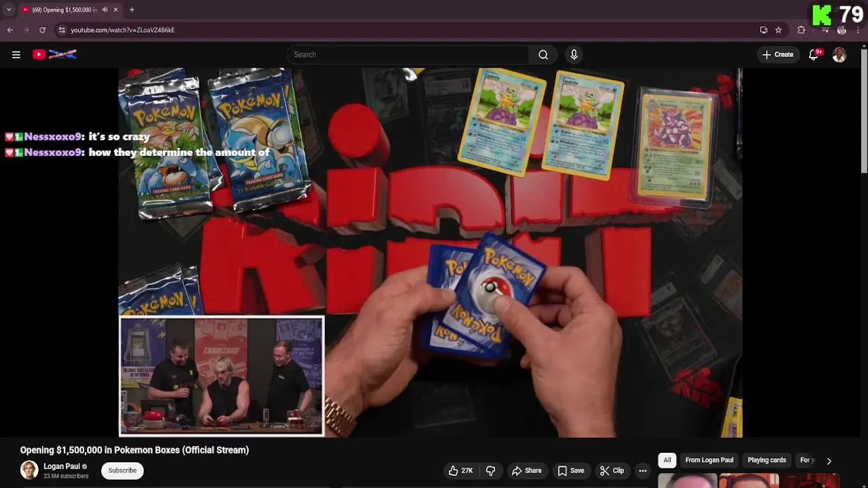The image size is (868, 488).
Task: Select the Playing cards chip
Action: 767,460
